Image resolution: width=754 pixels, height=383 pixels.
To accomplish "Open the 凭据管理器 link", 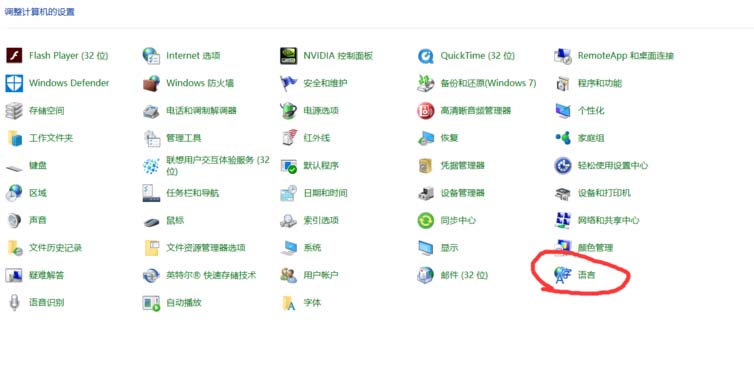I will (463, 166).
